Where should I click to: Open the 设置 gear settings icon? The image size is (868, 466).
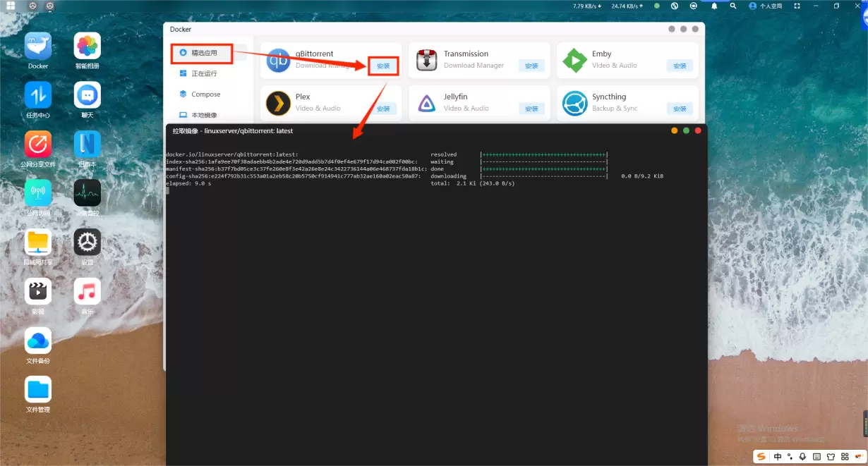point(88,243)
